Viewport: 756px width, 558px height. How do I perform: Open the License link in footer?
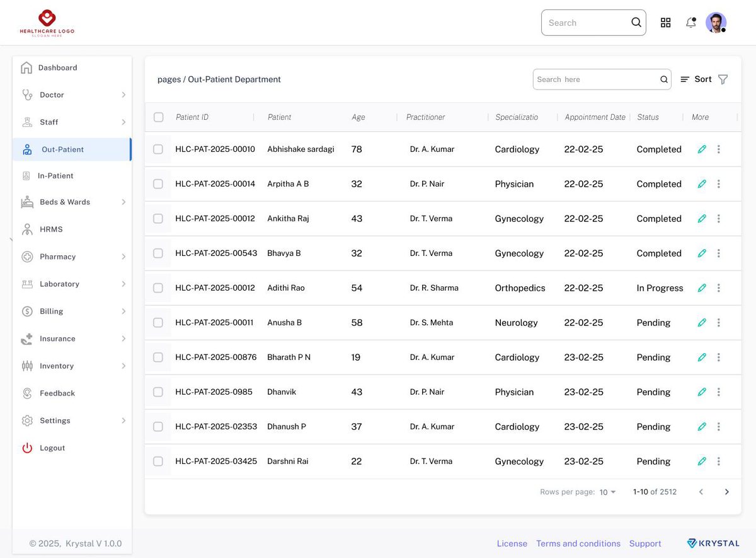coord(512,543)
